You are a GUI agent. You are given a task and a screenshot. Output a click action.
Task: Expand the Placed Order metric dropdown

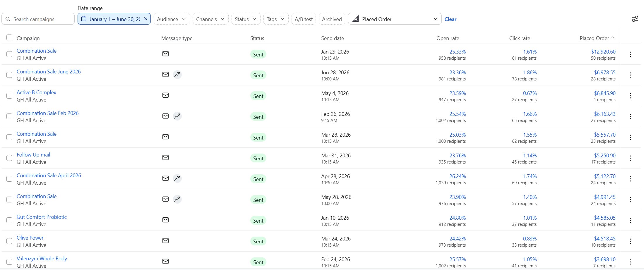395,19
